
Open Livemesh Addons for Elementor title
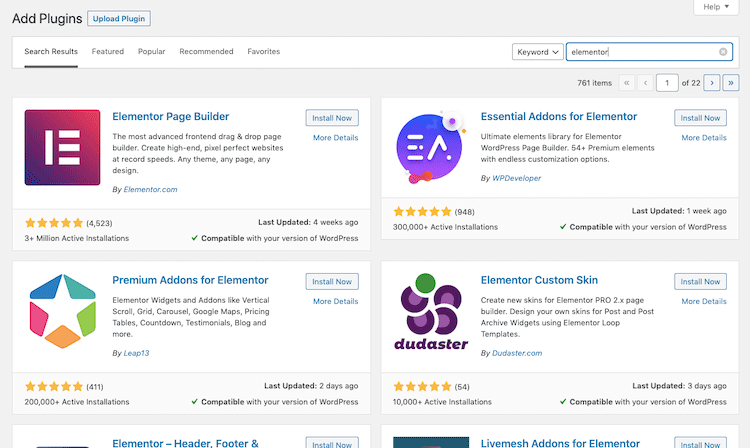[560, 443]
